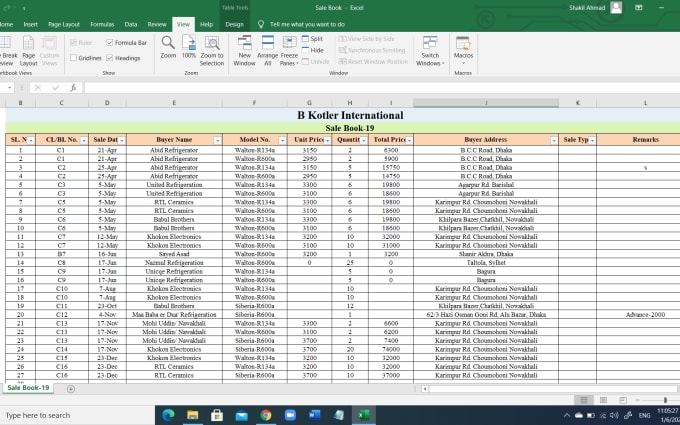
Task: Select Page Break Preview in status bar
Action: pos(623,400)
